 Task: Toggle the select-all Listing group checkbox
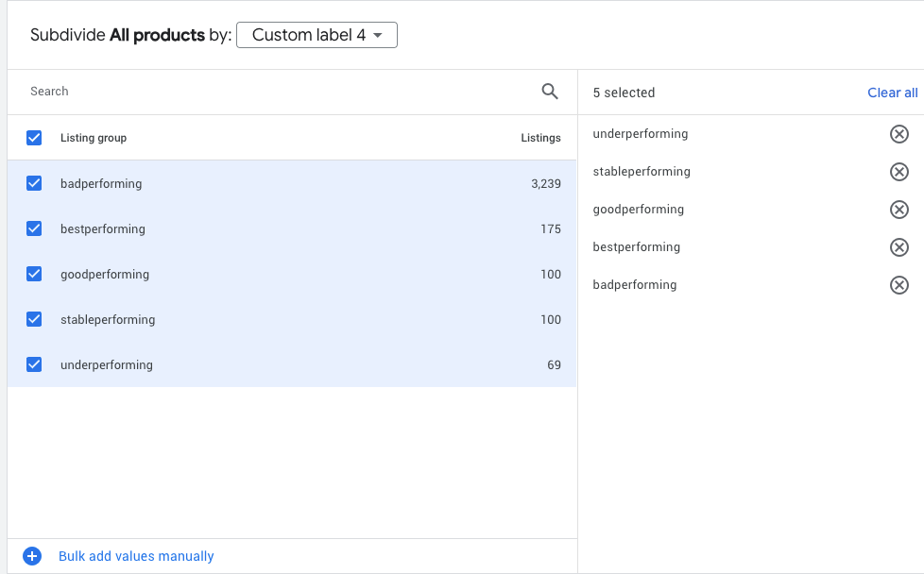click(x=34, y=138)
